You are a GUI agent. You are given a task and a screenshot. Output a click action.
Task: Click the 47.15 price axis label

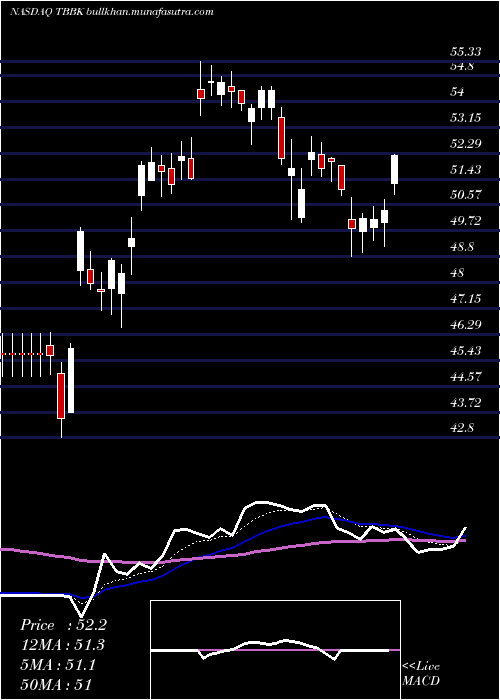coord(466,298)
